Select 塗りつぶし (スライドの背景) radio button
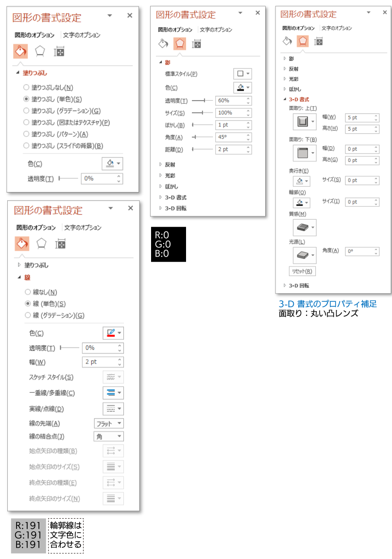Image resolution: width=392 pixels, height=559 pixels. (x=26, y=145)
